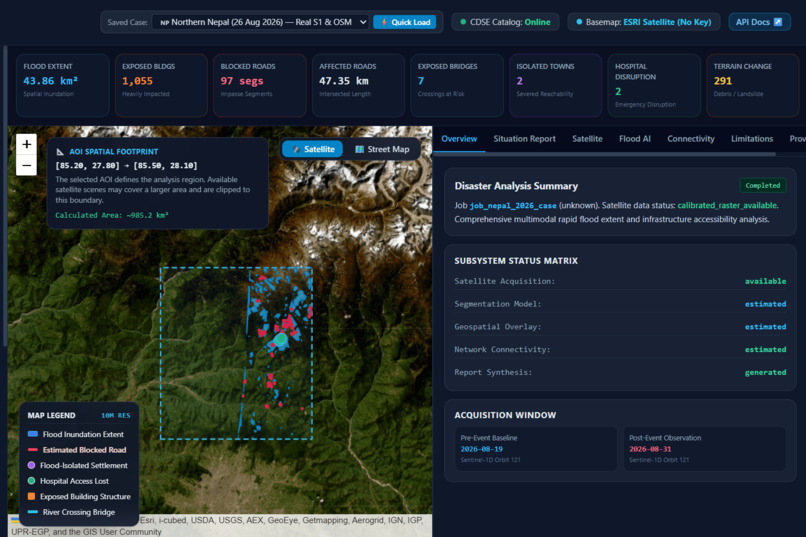
Task: Open the Situation Report tab
Action: (x=524, y=139)
